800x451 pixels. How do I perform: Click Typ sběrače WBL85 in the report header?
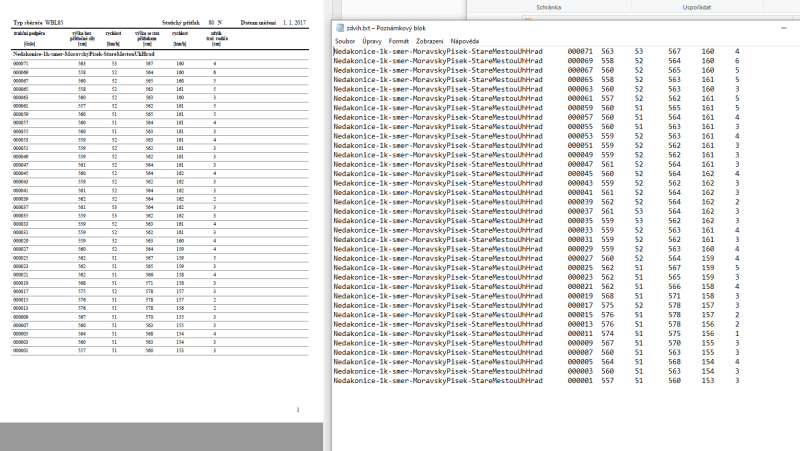click(x=38, y=23)
